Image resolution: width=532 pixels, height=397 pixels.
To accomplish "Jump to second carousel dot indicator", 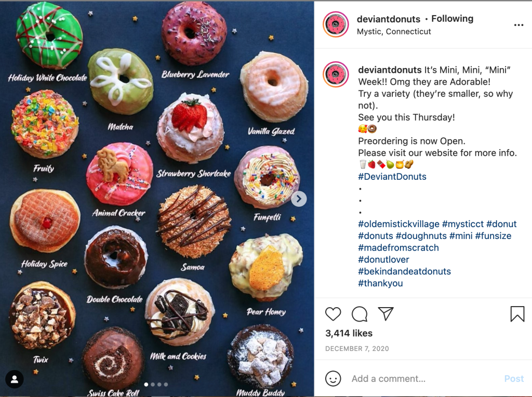I will [x=153, y=385].
